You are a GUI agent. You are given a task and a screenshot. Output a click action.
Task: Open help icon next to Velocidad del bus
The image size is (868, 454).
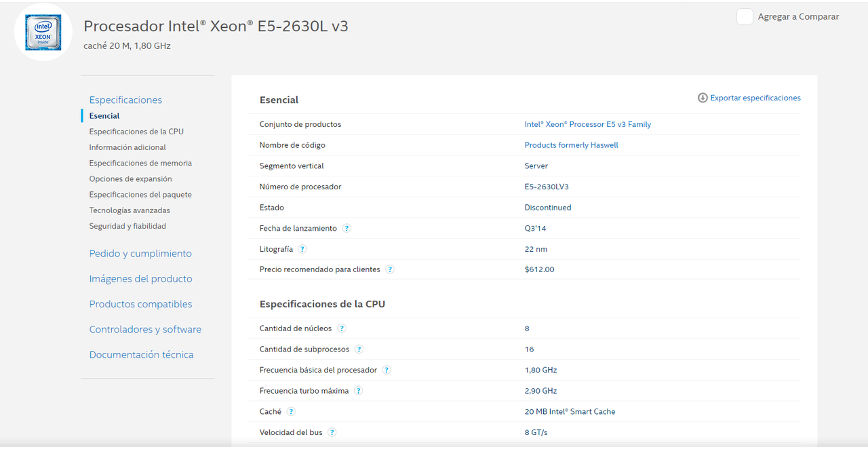pos(332,432)
